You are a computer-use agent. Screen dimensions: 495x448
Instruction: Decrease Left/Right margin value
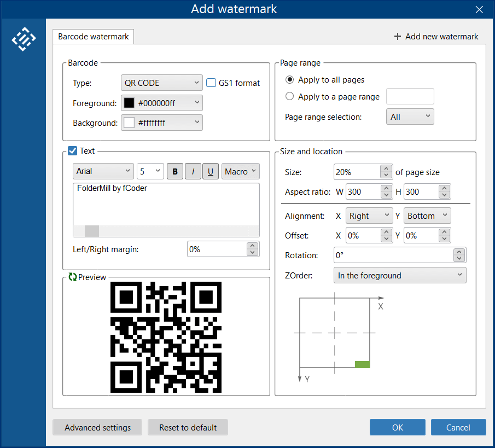(x=252, y=253)
